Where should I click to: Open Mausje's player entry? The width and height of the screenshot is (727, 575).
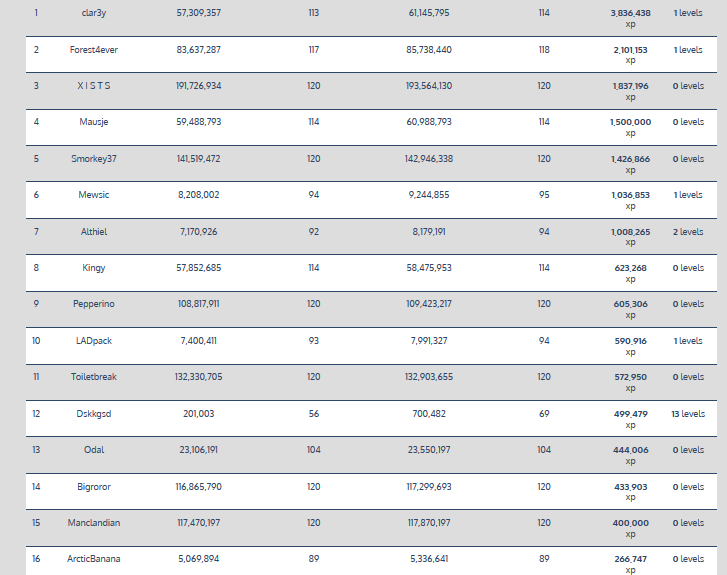(94, 122)
